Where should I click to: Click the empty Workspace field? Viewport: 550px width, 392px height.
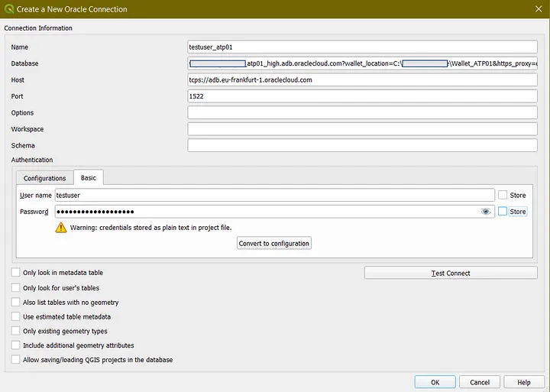click(362, 129)
